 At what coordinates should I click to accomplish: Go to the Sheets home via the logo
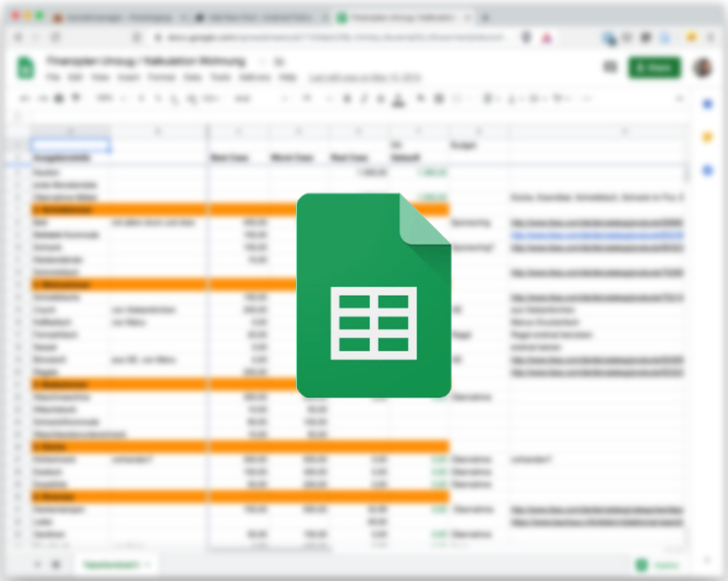pyautogui.click(x=26, y=68)
